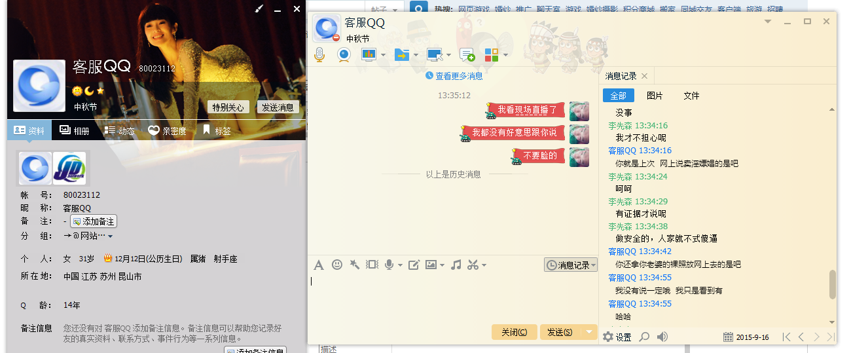Expand the send file dropdown arrow
The height and width of the screenshot is (353, 868).
click(416, 55)
